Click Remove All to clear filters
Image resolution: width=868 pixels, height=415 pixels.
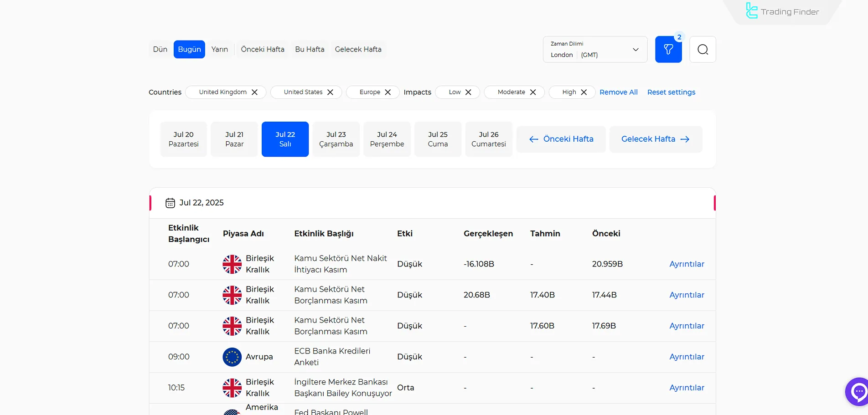(x=618, y=92)
